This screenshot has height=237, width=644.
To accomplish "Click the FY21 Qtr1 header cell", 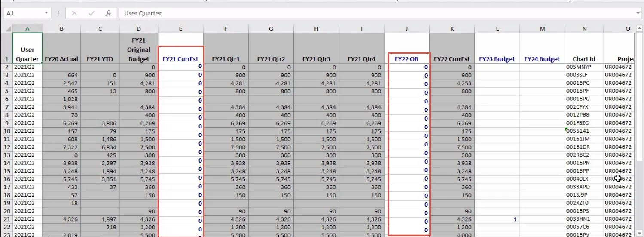I will (x=226, y=49).
